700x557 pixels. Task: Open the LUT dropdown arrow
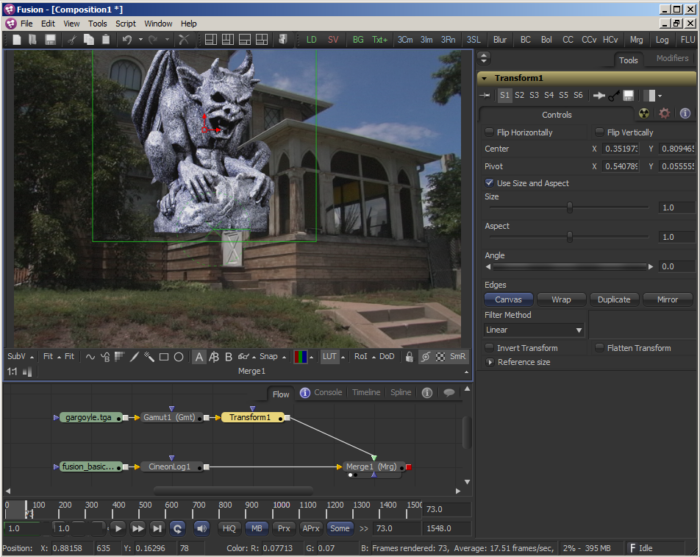(x=343, y=357)
